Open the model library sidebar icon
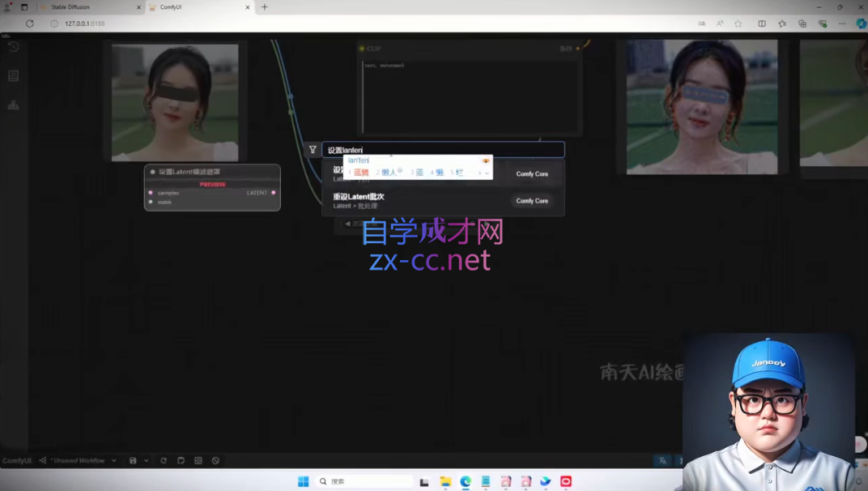The height and width of the screenshot is (491, 868). coord(13,105)
